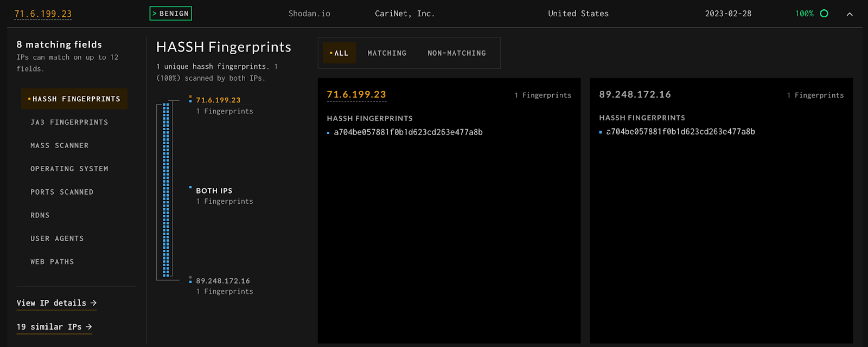Click the green 100% circle indicator

(x=824, y=14)
